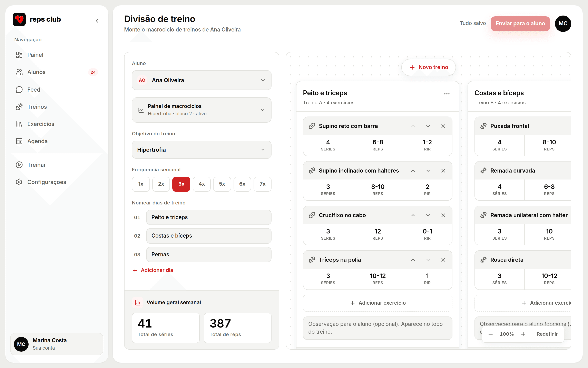Move Crucifixo no cabo down
588x368 pixels.
pyautogui.click(x=428, y=215)
